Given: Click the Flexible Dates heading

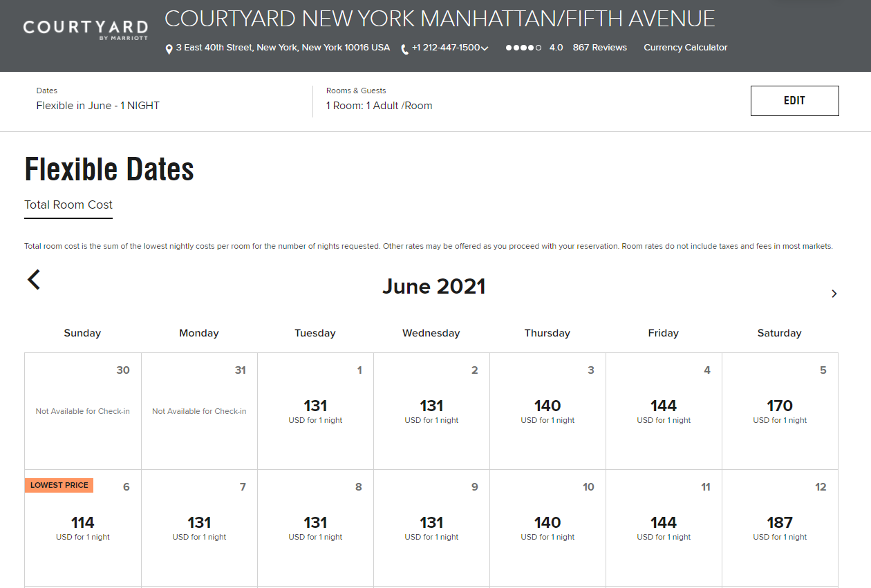Looking at the screenshot, I should click(109, 169).
